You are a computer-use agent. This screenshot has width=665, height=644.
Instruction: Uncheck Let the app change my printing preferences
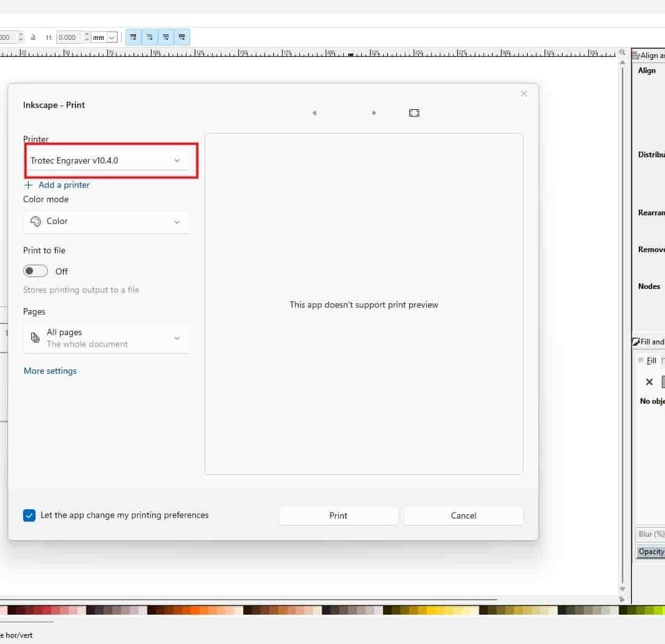coord(29,515)
